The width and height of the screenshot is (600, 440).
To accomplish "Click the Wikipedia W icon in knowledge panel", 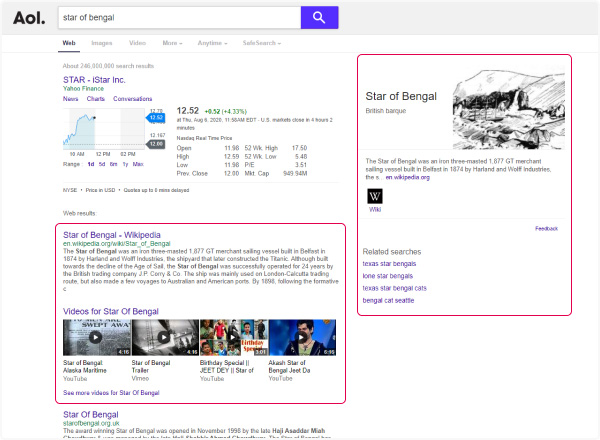I will coord(375,196).
